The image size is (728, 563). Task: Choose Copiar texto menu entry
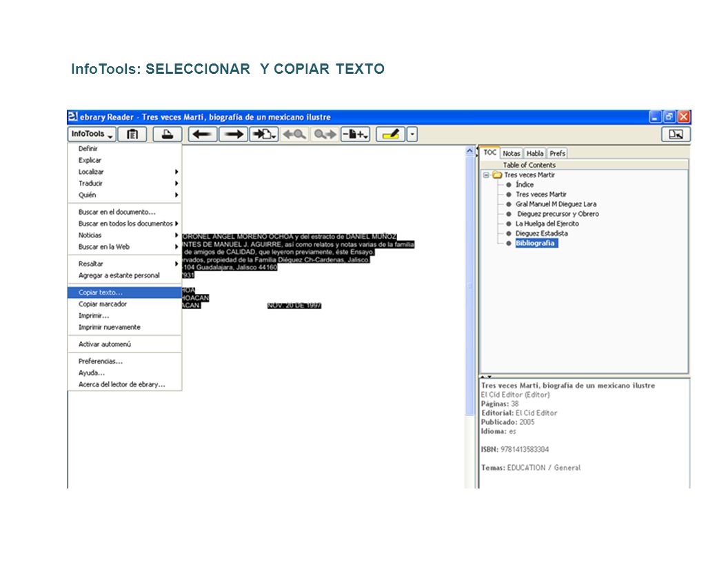click(124, 293)
